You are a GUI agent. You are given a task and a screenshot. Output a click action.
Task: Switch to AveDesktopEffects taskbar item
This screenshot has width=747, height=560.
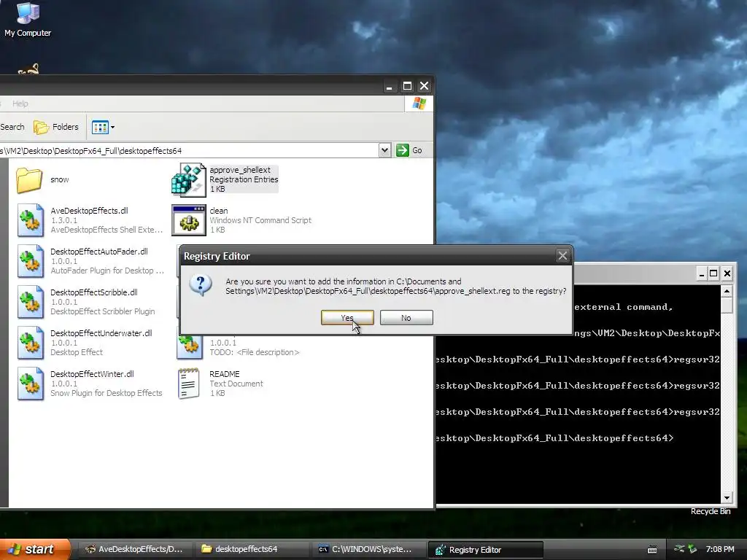(134, 549)
